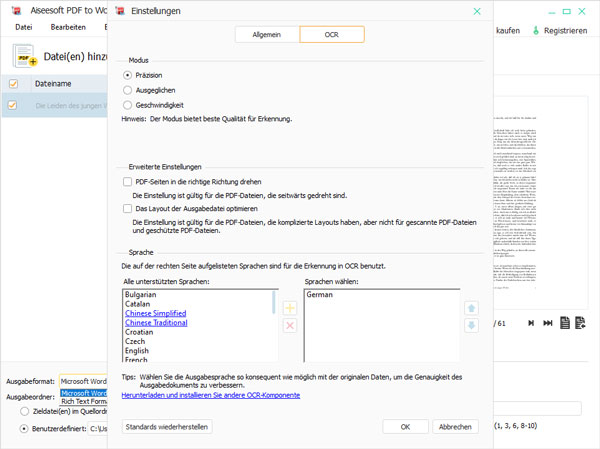Image resolution: width=600 pixels, height=449 pixels.
Task: Click the Registrieren key icon
Action: click(x=536, y=31)
